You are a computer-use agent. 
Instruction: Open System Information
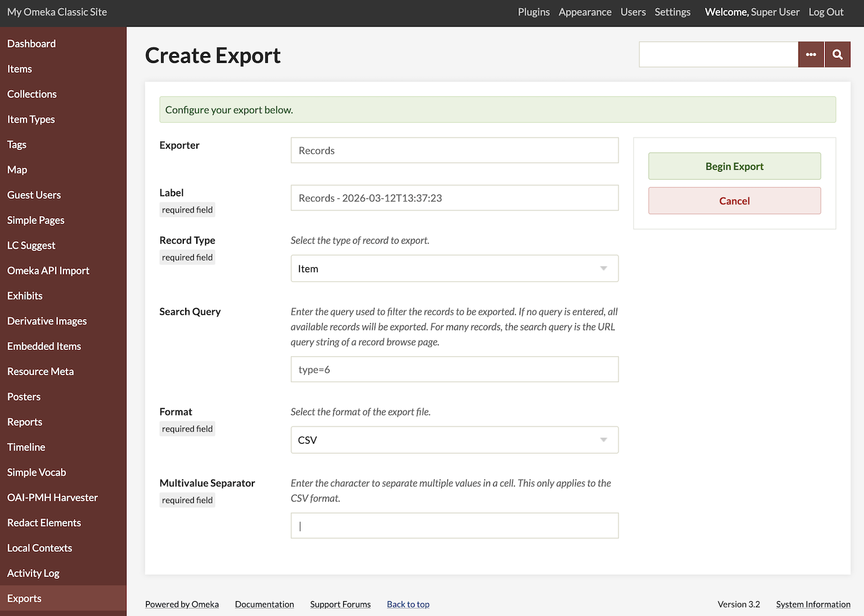[813, 604]
